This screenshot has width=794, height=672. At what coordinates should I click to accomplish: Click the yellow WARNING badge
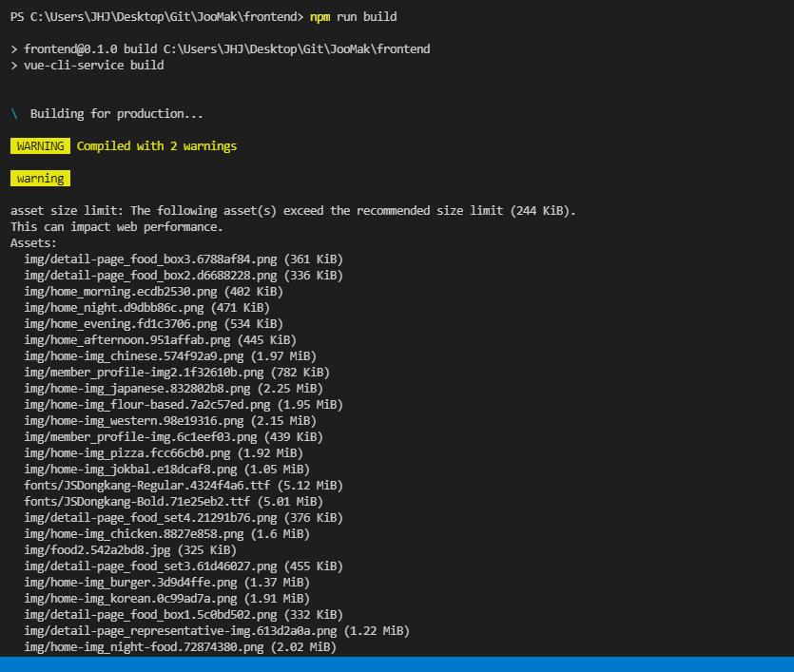(40, 146)
